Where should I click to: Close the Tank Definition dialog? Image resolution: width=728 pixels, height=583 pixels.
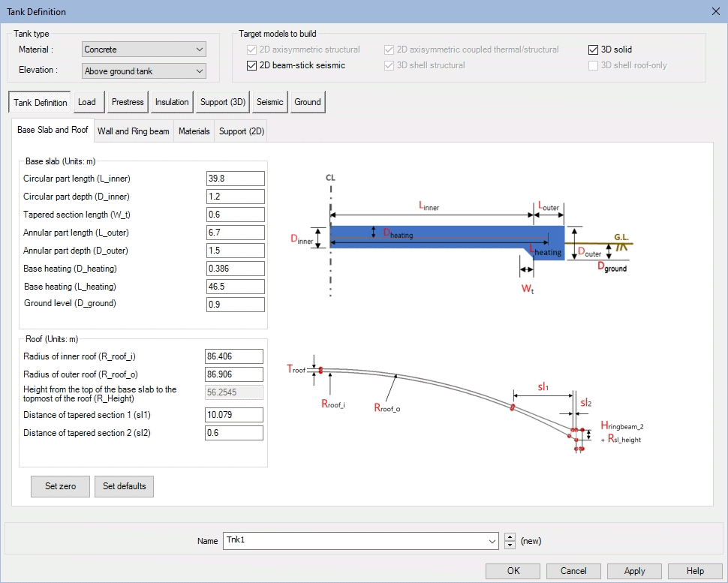tap(714, 11)
